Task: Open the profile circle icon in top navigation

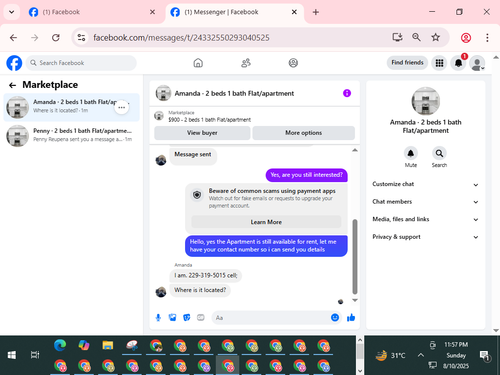Action: click(x=293, y=63)
